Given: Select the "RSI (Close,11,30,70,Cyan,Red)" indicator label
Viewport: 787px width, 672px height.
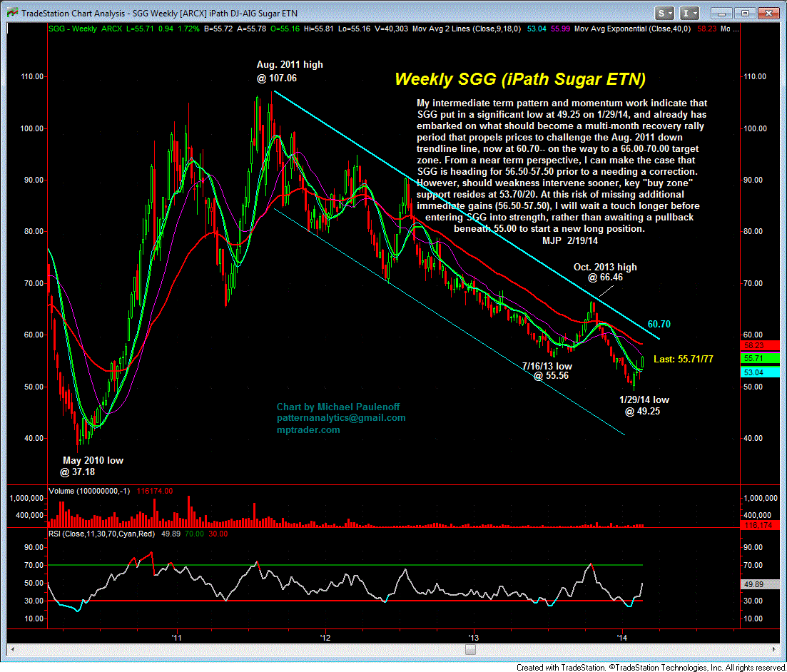Looking at the screenshot, I should click(x=101, y=534).
